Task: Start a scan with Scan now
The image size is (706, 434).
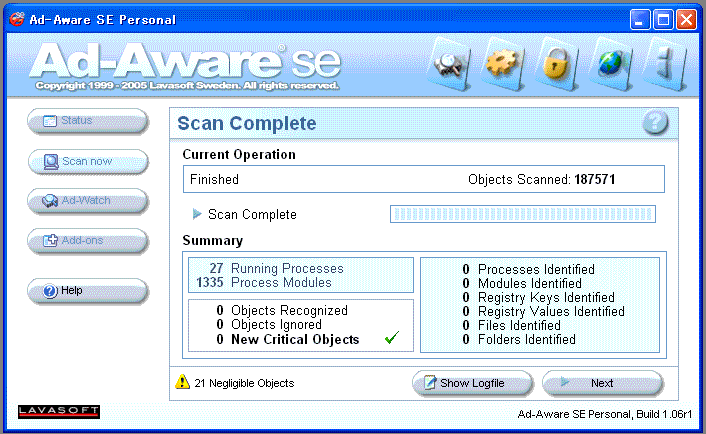Action: click(87, 162)
